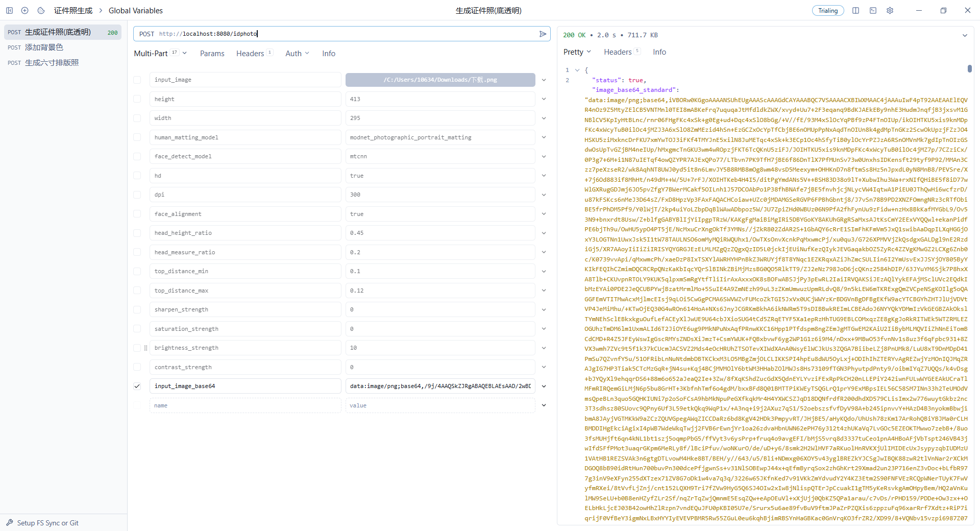This screenshot has height=531, width=980.
Task: Click the key icon beside Setup FS Sync
Action: (x=10, y=523)
